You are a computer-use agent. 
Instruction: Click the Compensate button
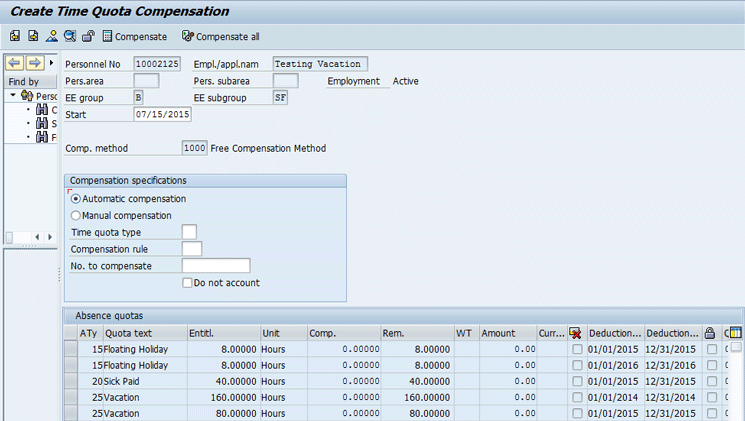click(x=135, y=37)
